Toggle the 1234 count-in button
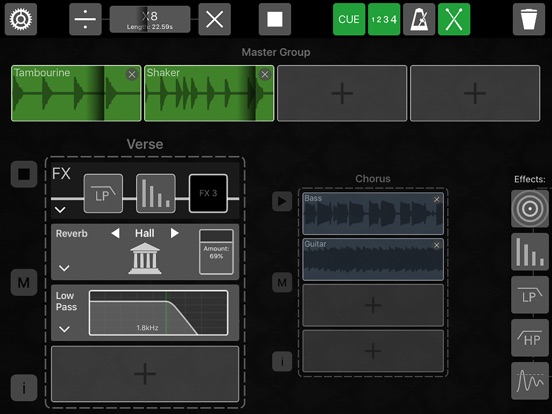Screen dimensions: 552x414 [x=384, y=19]
